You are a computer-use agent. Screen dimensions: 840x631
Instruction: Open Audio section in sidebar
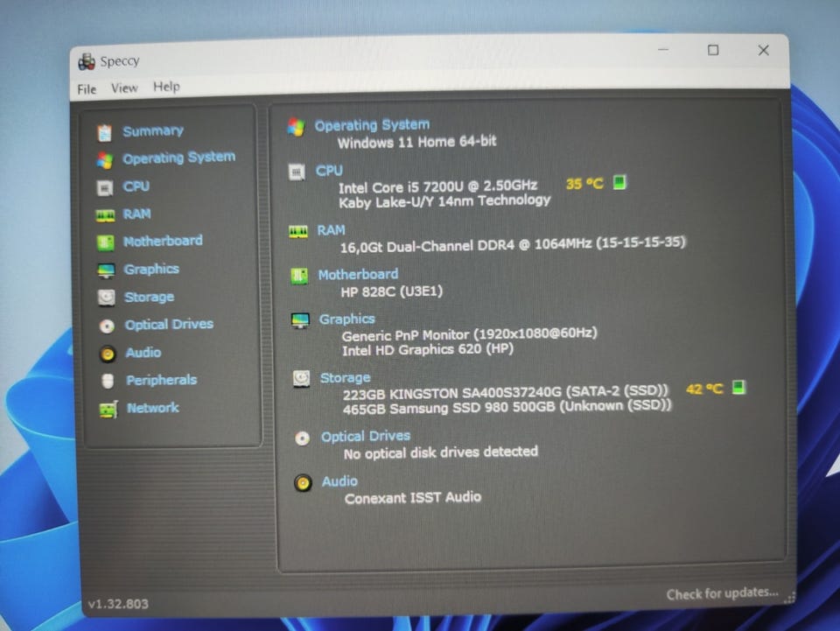click(143, 352)
